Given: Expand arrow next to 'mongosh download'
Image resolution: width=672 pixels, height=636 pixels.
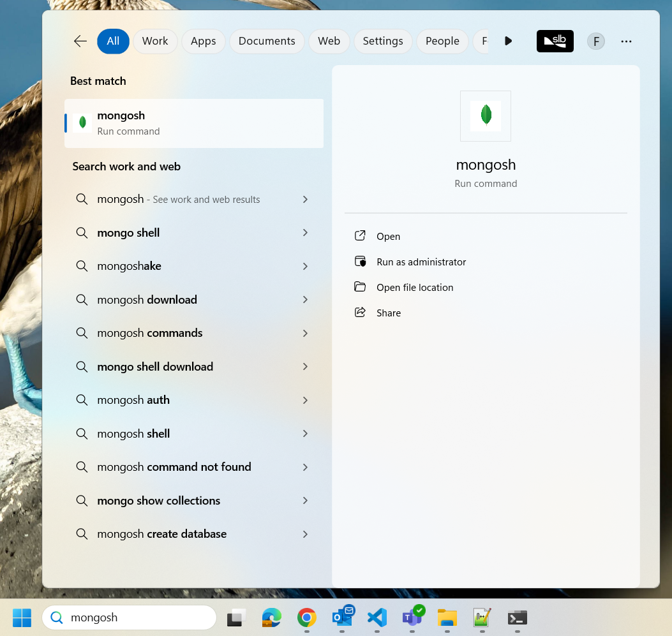Looking at the screenshot, I should tap(305, 299).
